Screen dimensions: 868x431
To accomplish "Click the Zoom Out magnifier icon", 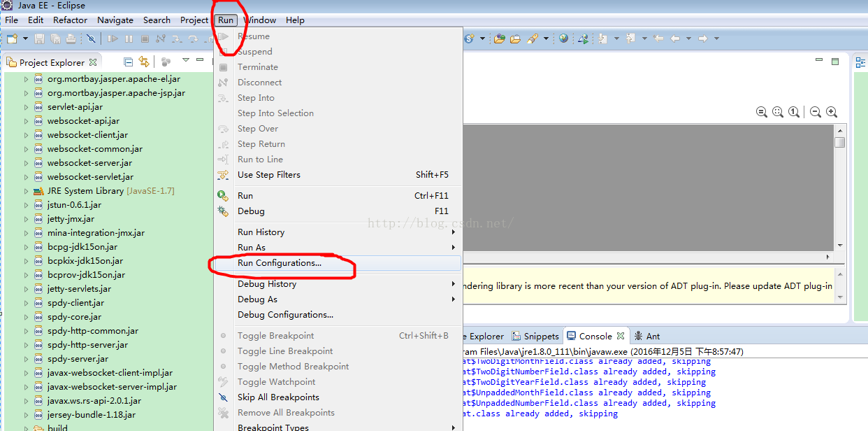I will (x=815, y=112).
